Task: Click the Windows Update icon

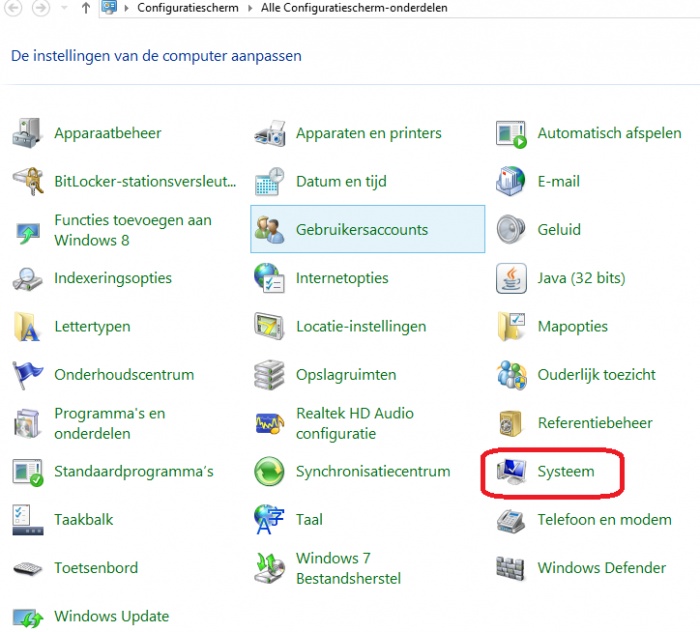Action: click(28, 618)
